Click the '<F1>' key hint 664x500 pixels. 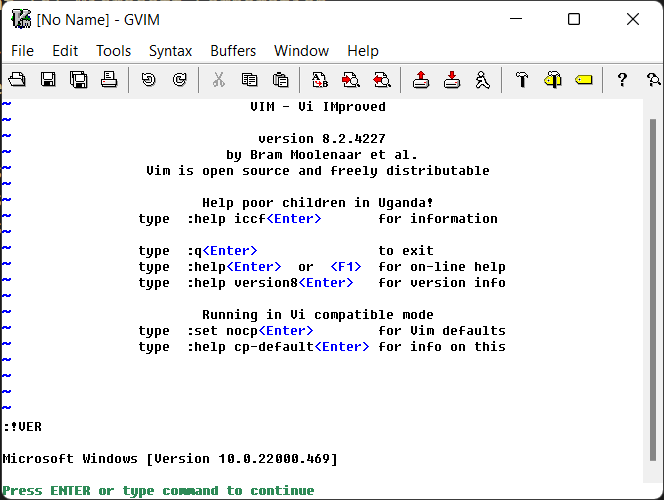point(346,267)
